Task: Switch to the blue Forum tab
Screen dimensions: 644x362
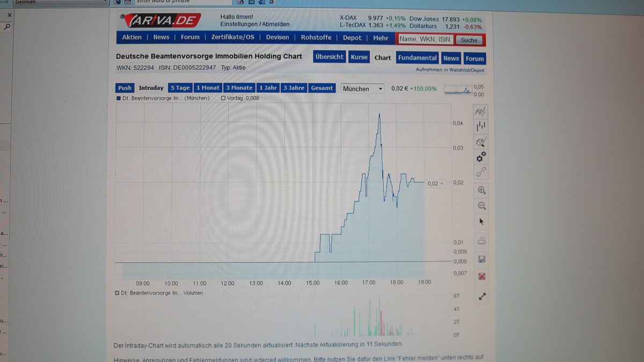Action: 474,59
